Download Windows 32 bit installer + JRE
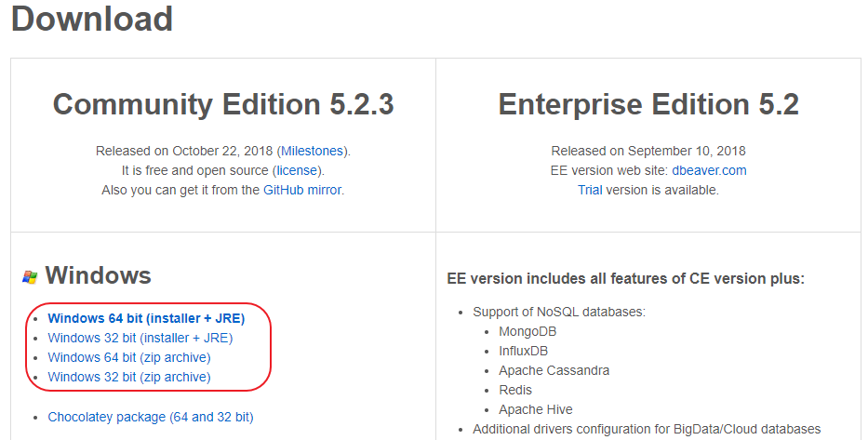868x440 pixels. (140, 338)
